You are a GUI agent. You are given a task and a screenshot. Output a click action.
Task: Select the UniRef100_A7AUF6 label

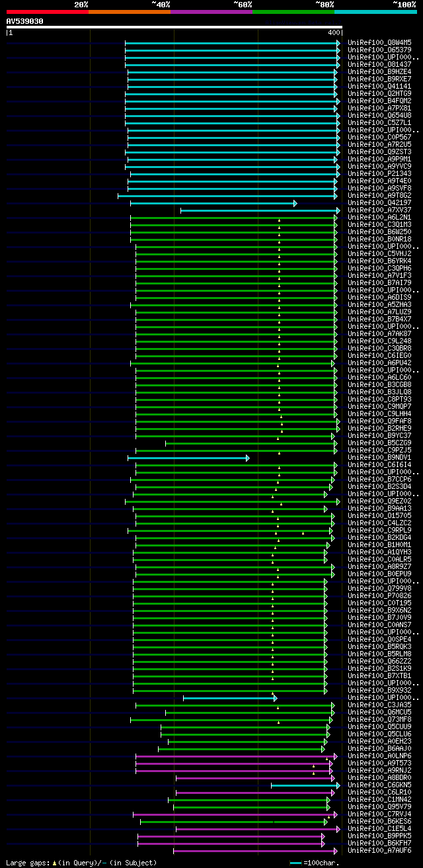[x=379, y=851]
